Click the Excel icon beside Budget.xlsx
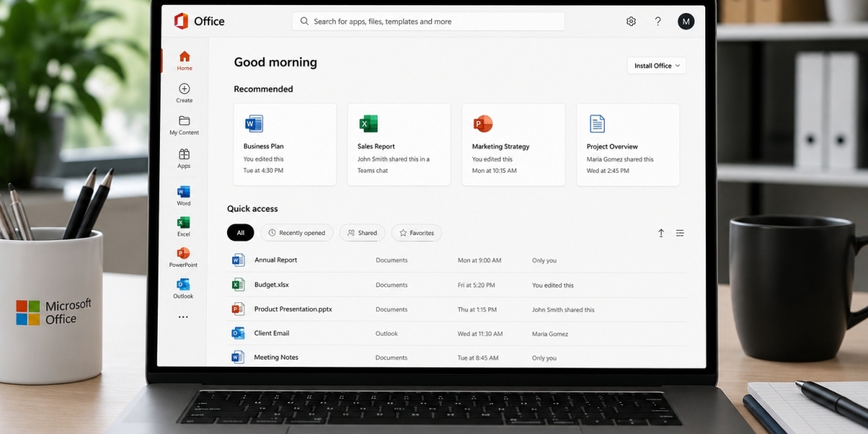This screenshot has height=434, width=868. [238, 284]
